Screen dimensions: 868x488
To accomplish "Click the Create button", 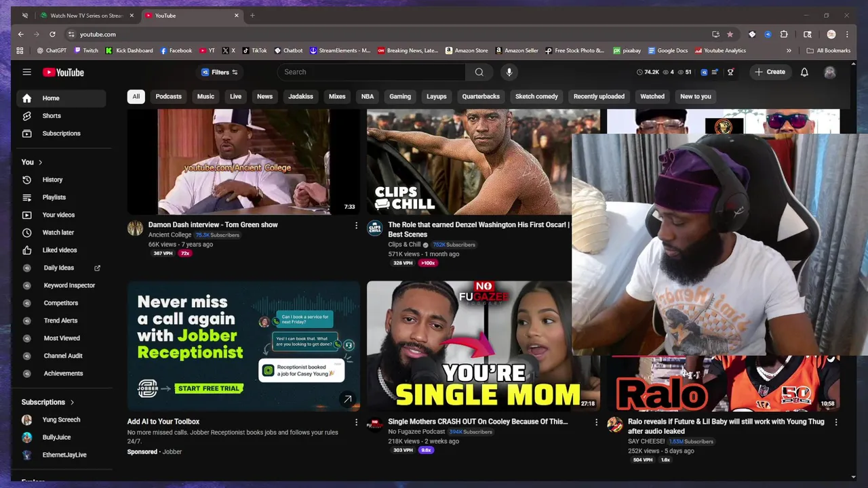I will coord(770,72).
